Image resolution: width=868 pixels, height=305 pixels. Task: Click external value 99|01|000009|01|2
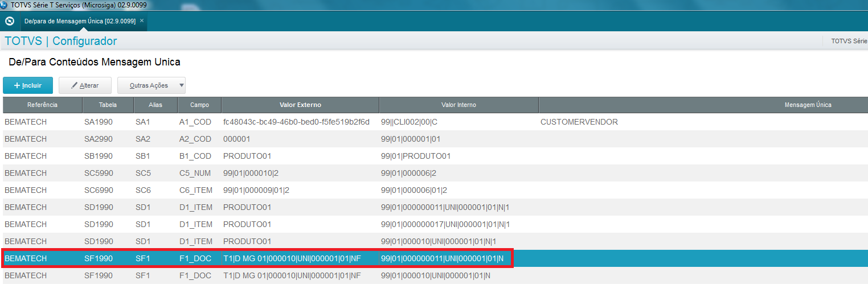256,190
